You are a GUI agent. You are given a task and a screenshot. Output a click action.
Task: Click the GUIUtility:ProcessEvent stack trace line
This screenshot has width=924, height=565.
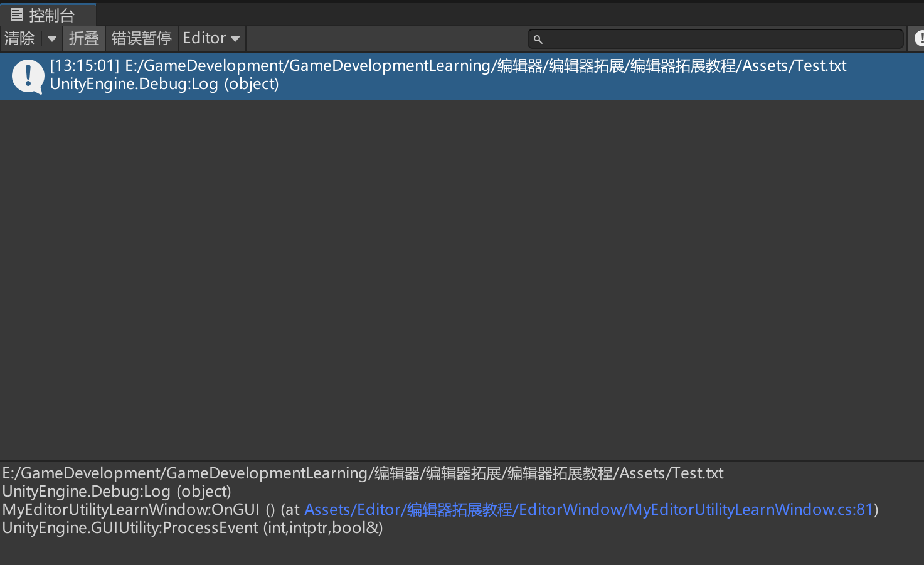click(x=192, y=528)
